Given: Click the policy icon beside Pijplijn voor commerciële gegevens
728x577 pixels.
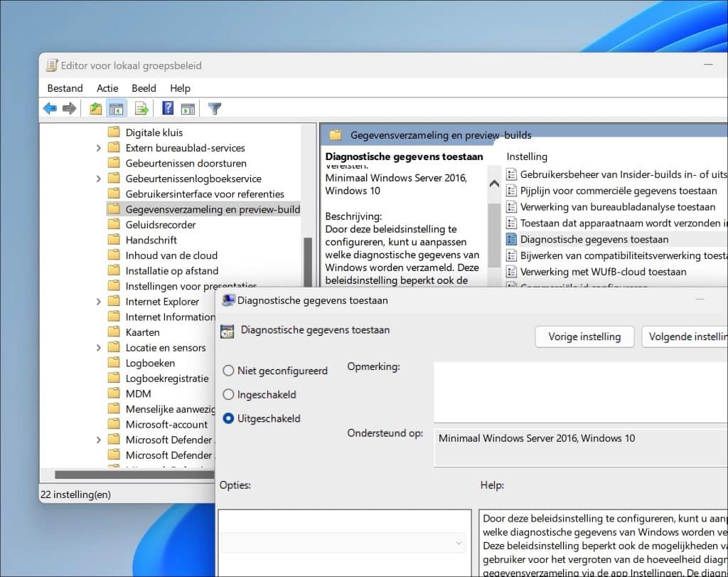Looking at the screenshot, I should [511, 191].
